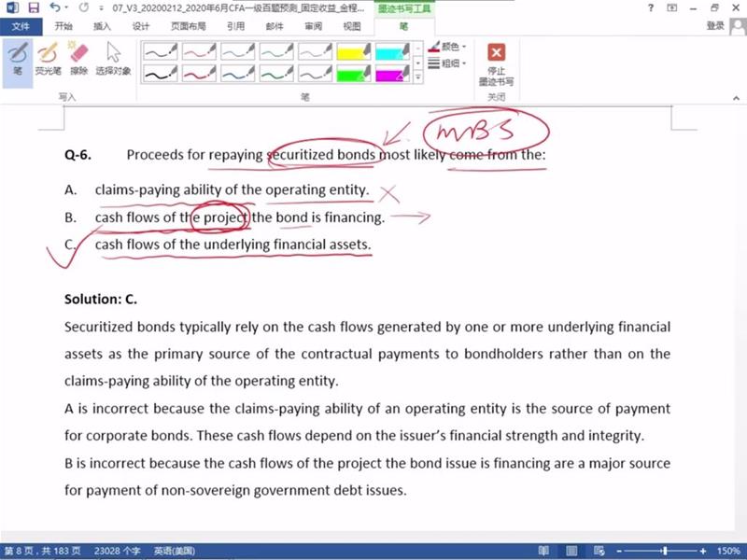
Task: Open Customize Quick Access Toolbar dropdown
Action: coord(101,8)
